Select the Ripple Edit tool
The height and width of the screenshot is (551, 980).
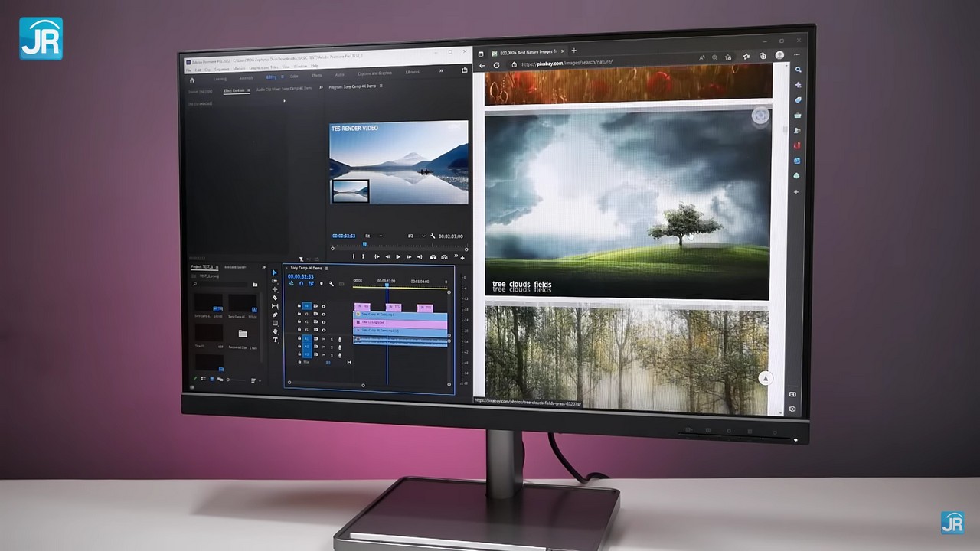tap(275, 290)
